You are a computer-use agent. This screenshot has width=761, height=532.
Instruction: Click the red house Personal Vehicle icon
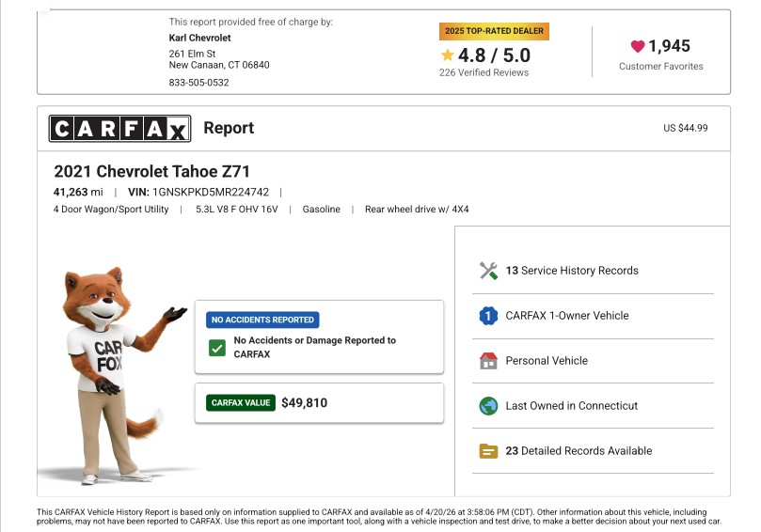click(x=488, y=361)
